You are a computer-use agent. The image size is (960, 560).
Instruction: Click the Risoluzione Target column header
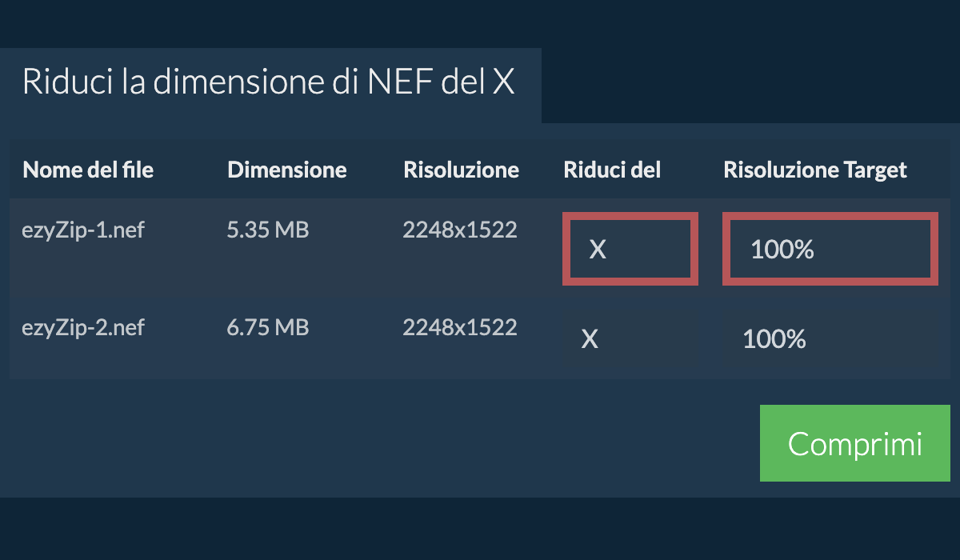click(815, 170)
